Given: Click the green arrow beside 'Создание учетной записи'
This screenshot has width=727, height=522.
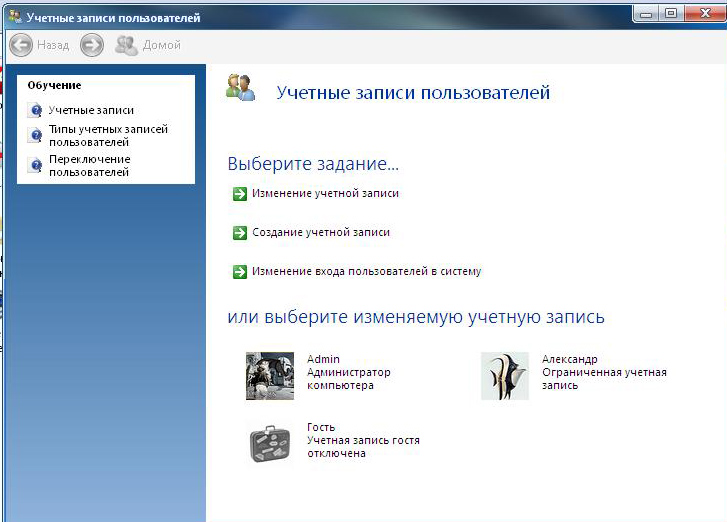Looking at the screenshot, I should tap(239, 233).
